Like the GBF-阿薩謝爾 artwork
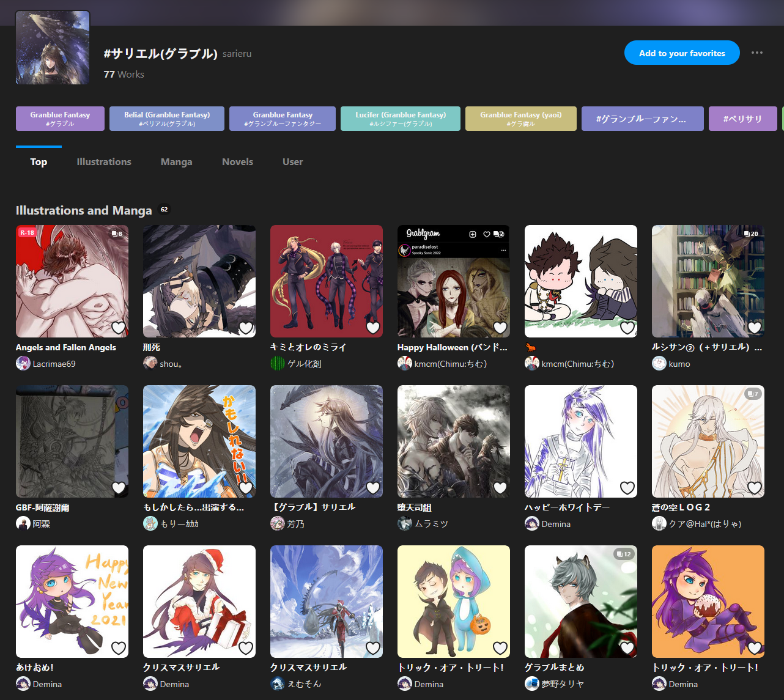Image resolution: width=784 pixels, height=700 pixels. 119,488
